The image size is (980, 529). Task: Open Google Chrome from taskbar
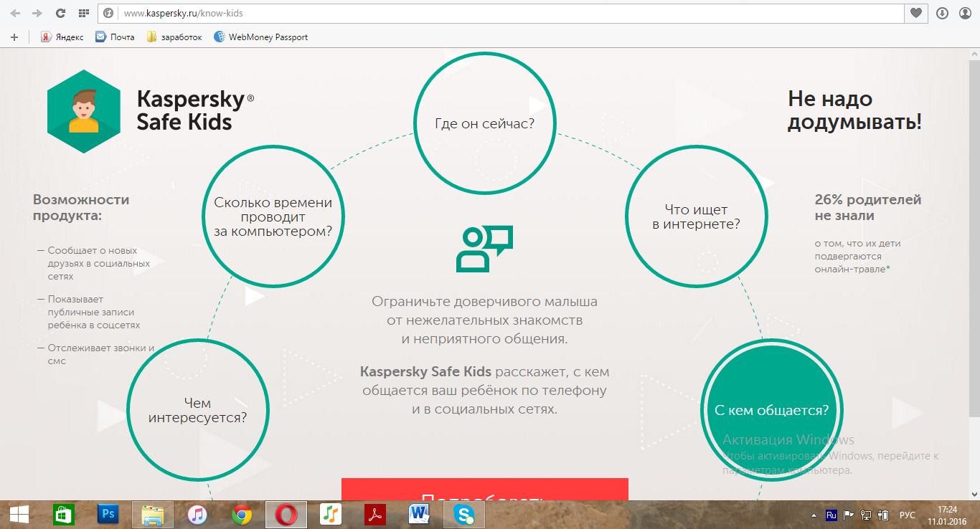[242, 514]
